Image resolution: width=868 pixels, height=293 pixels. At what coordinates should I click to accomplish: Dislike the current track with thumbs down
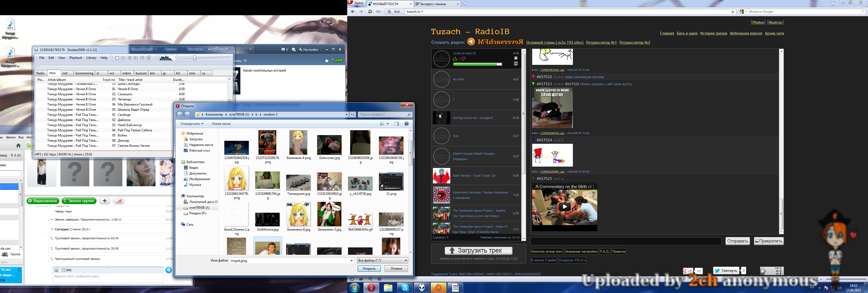pos(464,59)
